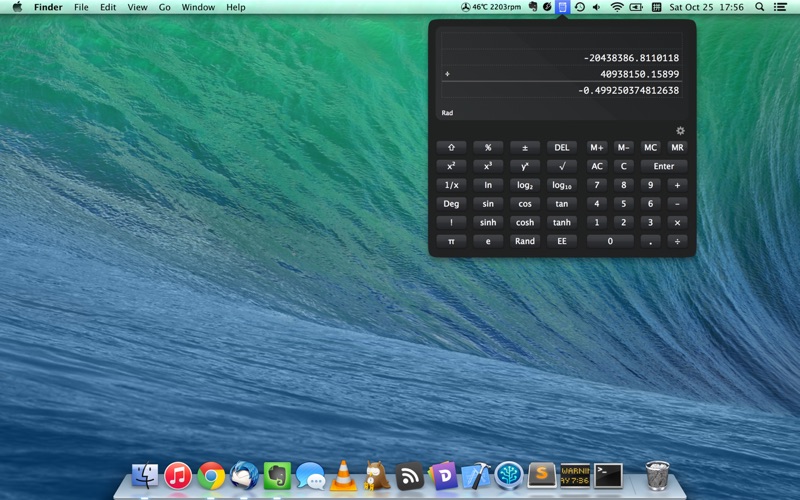Apply the natural log ln key
This screenshot has width=800, height=500.
tap(488, 185)
